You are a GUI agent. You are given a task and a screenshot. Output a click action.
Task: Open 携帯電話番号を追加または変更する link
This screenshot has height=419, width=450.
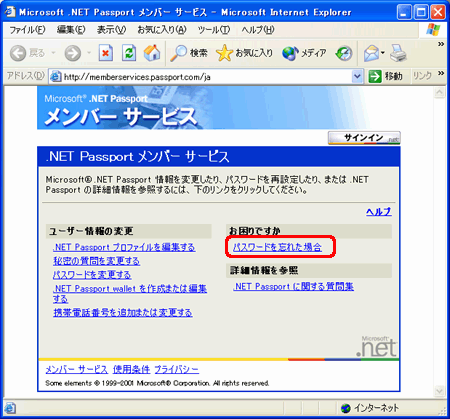[123, 313]
